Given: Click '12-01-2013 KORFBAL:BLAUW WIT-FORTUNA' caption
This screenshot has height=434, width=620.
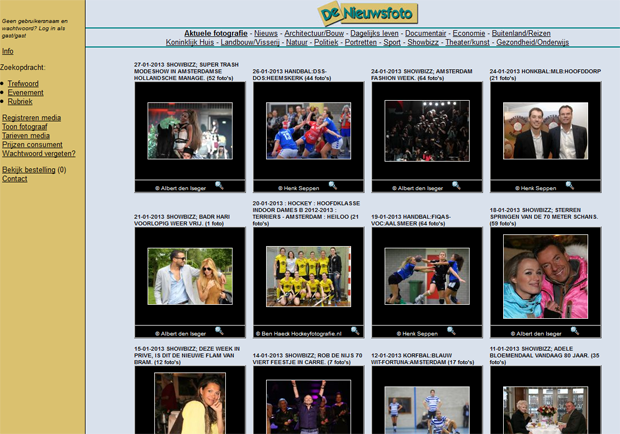Looking at the screenshot, I should [422, 359].
